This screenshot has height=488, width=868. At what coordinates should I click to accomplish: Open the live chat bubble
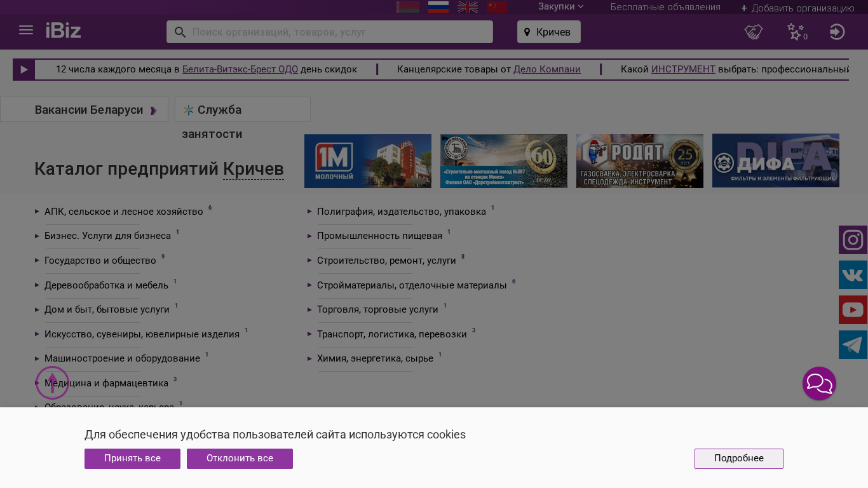[x=819, y=384]
